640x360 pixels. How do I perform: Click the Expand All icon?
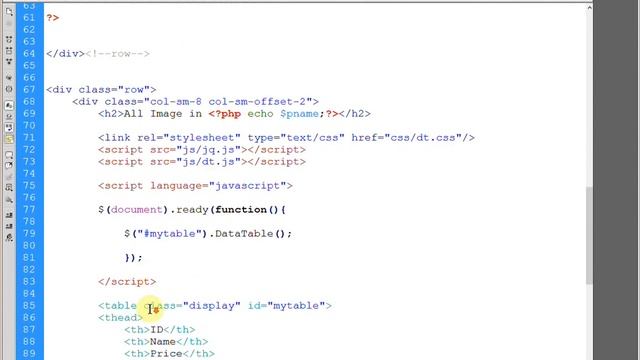[x=9, y=62]
